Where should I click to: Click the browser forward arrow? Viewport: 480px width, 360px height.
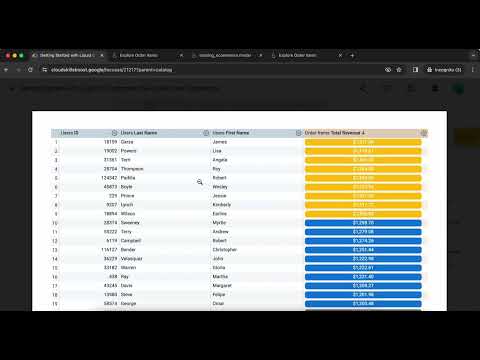(18, 70)
